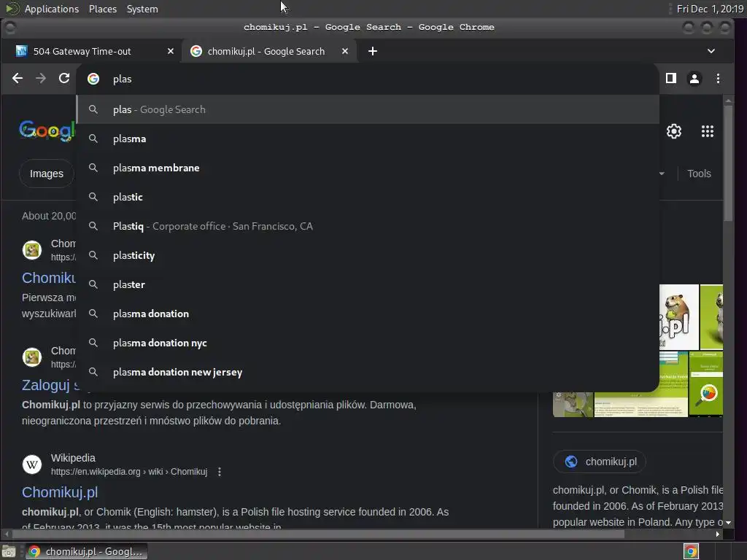Click first Chomikuj result favicon

(32, 250)
